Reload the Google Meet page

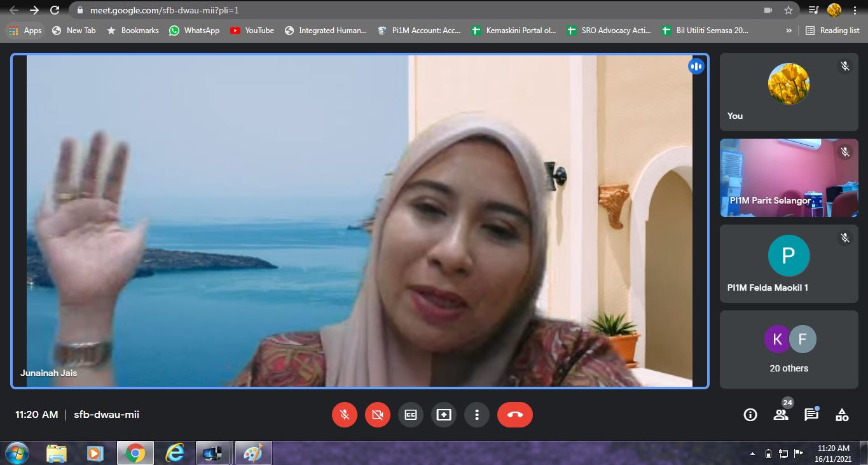coord(55,10)
